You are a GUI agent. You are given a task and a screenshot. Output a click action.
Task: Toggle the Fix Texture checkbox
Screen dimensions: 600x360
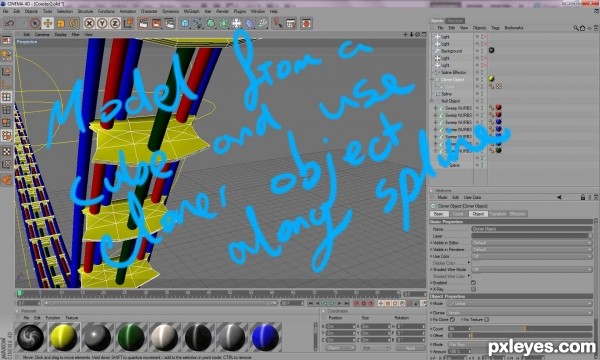click(486, 320)
